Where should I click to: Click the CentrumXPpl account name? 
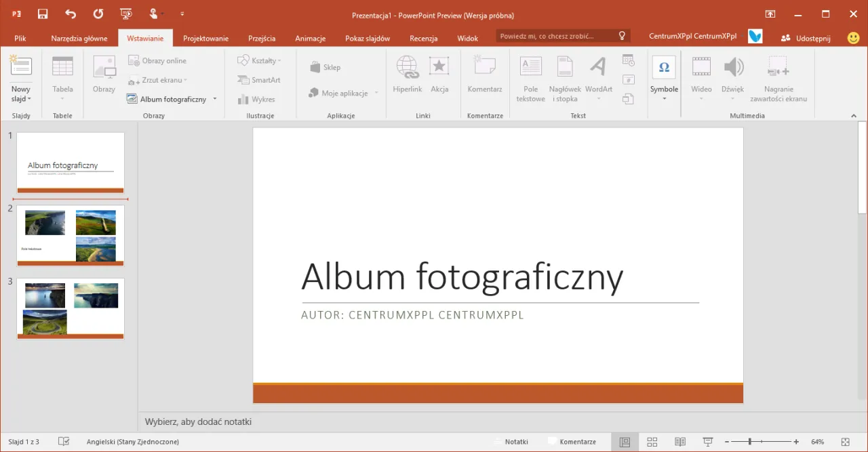point(692,36)
